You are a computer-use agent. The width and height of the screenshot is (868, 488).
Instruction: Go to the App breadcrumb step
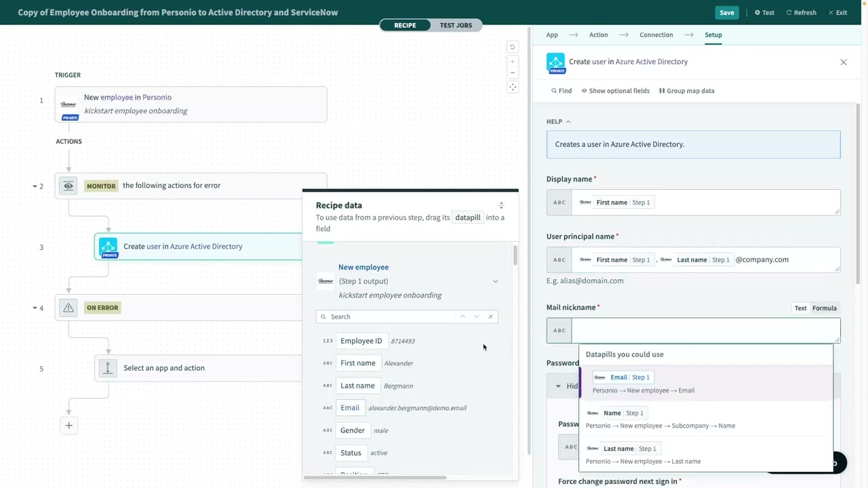552,35
